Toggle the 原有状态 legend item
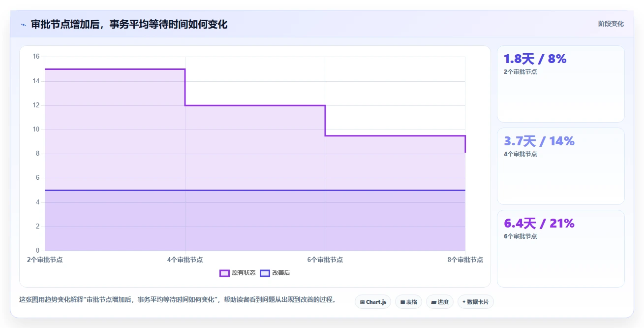644x328 pixels. 238,273
